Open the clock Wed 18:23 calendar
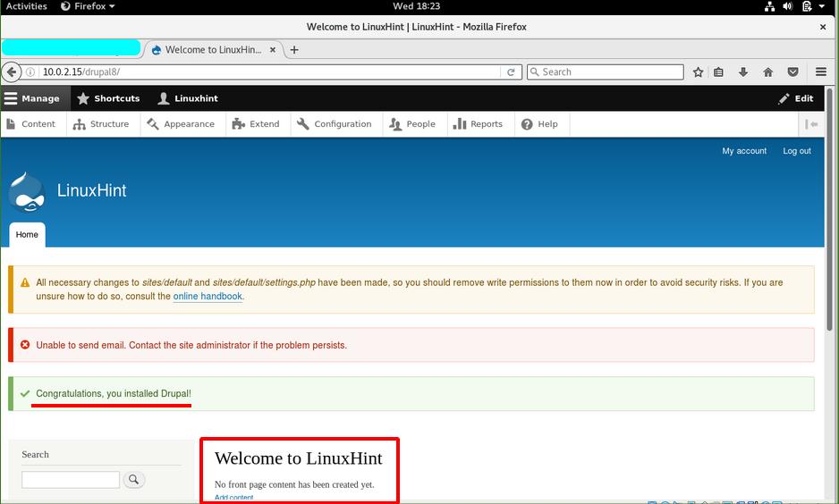The image size is (839, 504). [x=416, y=6]
